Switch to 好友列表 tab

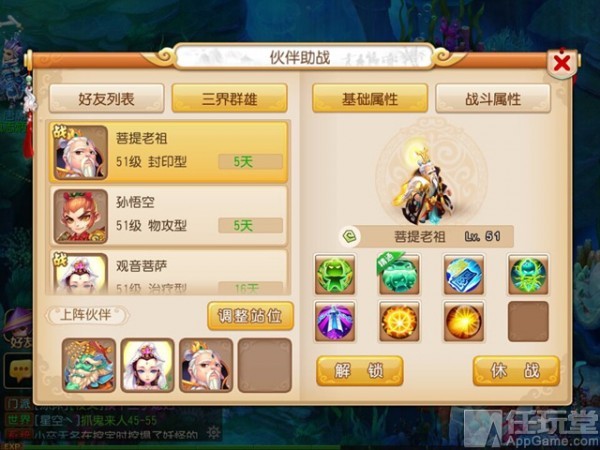pyautogui.click(x=106, y=99)
